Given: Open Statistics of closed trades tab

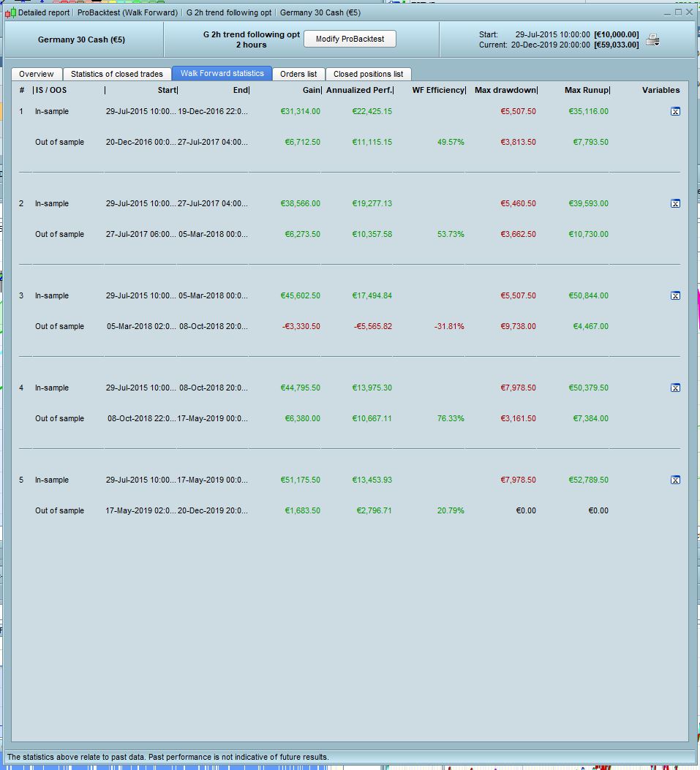Looking at the screenshot, I should point(117,74).
